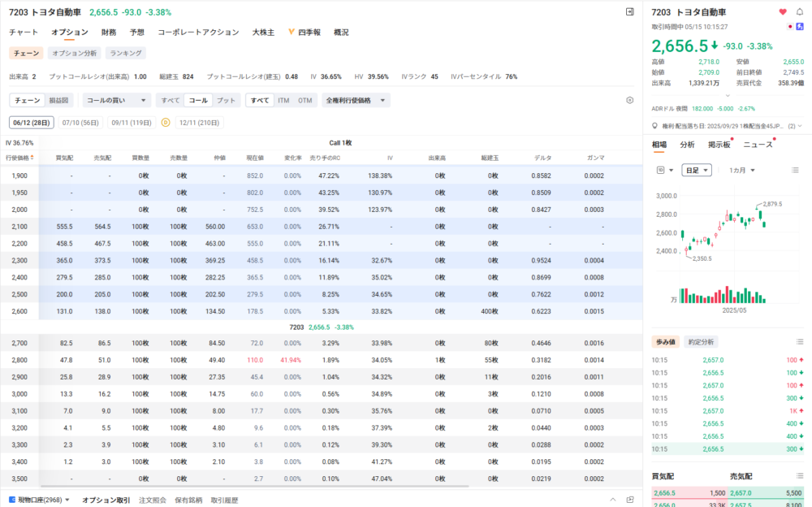The image size is (812, 507).
Task: Select the 2,700 strike call row
Action: (19, 344)
